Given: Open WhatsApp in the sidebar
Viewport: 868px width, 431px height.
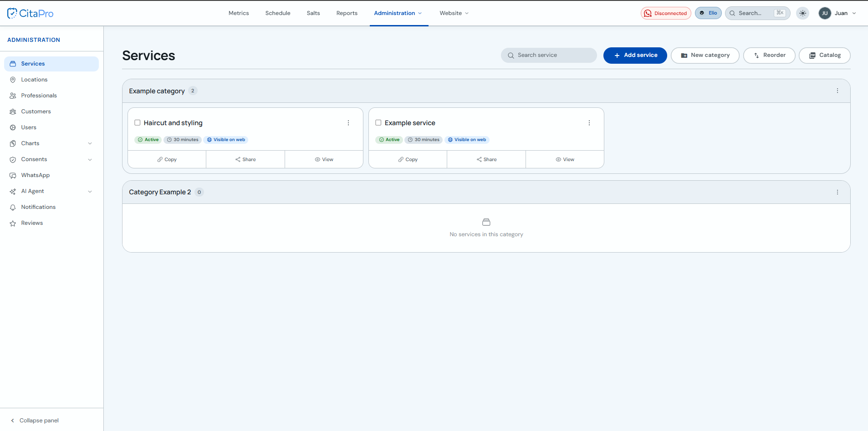Looking at the screenshot, I should [51, 175].
